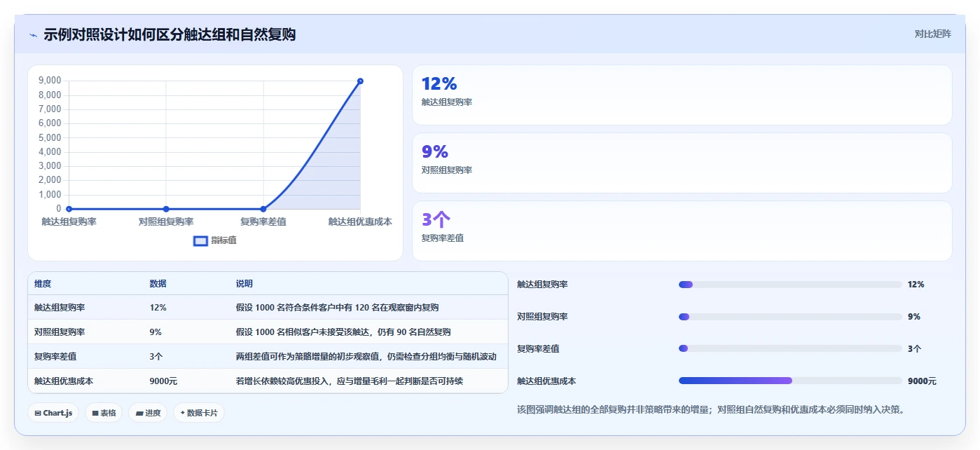This screenshot has width=980, height=450.
Task: Select the 表格 tag chip
Action: tap(104, 413)
